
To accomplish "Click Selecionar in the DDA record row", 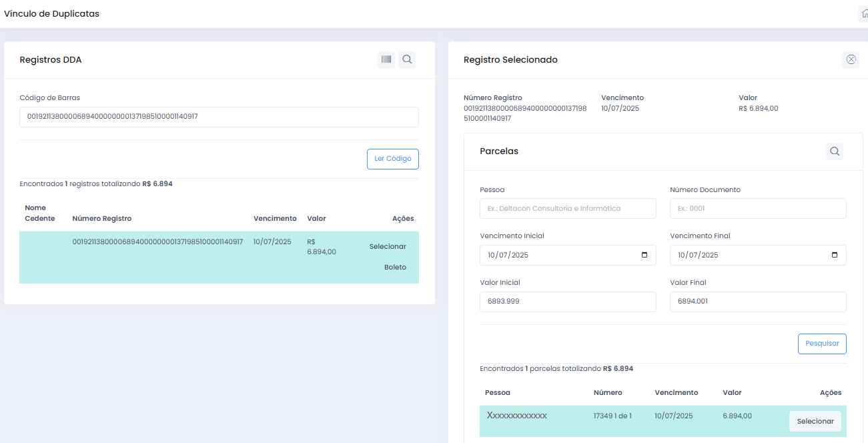I will click(388, 246).
